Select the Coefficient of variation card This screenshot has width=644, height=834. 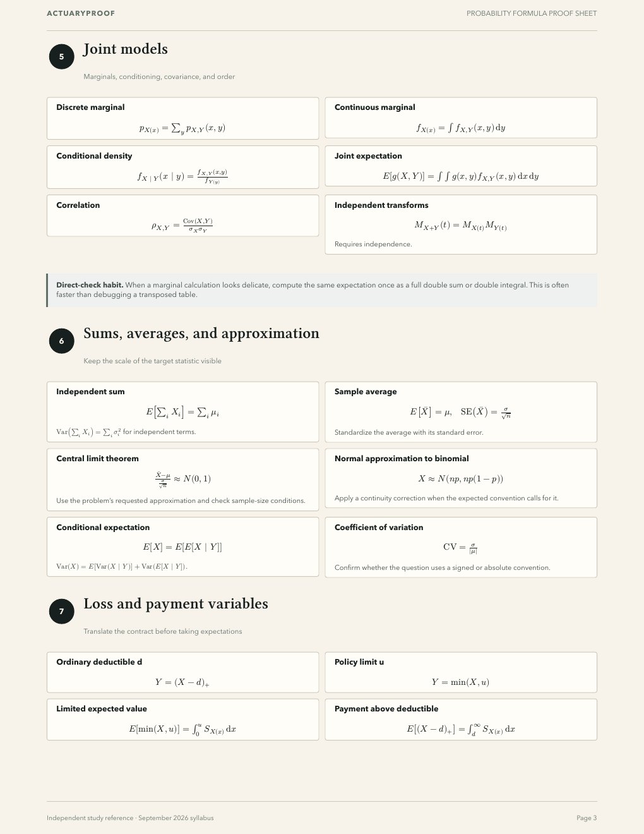point(461,547)
